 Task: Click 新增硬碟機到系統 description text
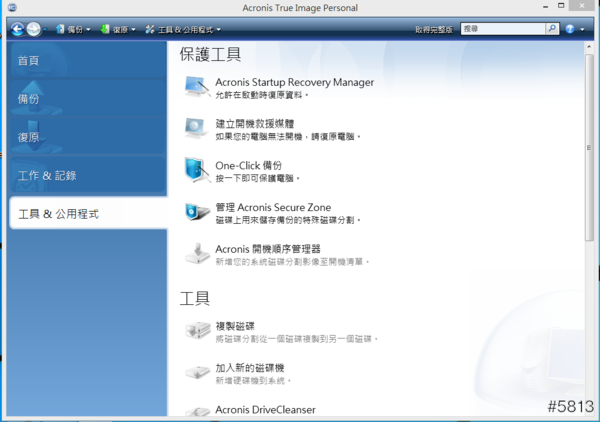[253, 380]
